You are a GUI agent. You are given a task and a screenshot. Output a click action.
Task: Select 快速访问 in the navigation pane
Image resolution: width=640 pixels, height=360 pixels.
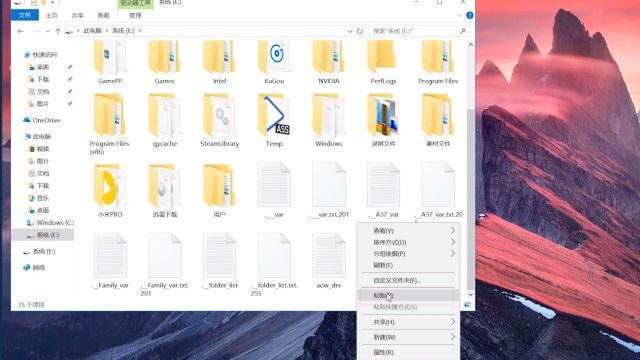click(44, 55)
